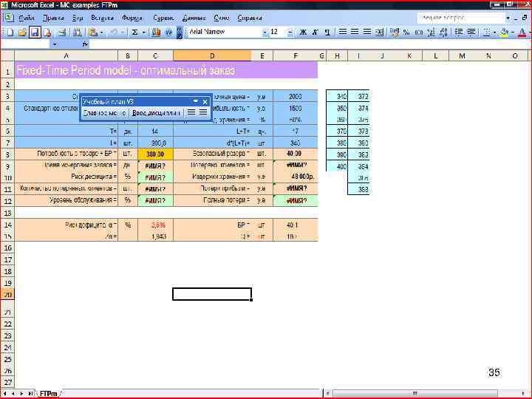The height and width of the screenshot is (399, 532).
Task: Click the next-sheet tab scroll arrow
Action: tap(21, 393)
